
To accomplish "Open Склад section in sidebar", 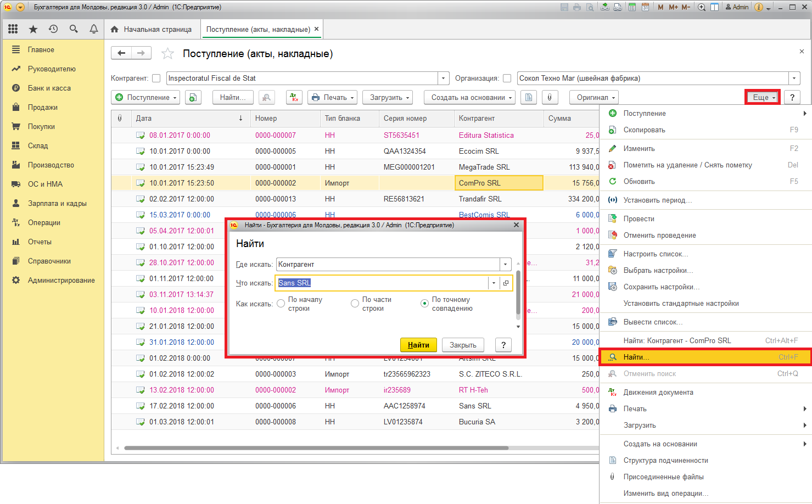I will (38, 145).
